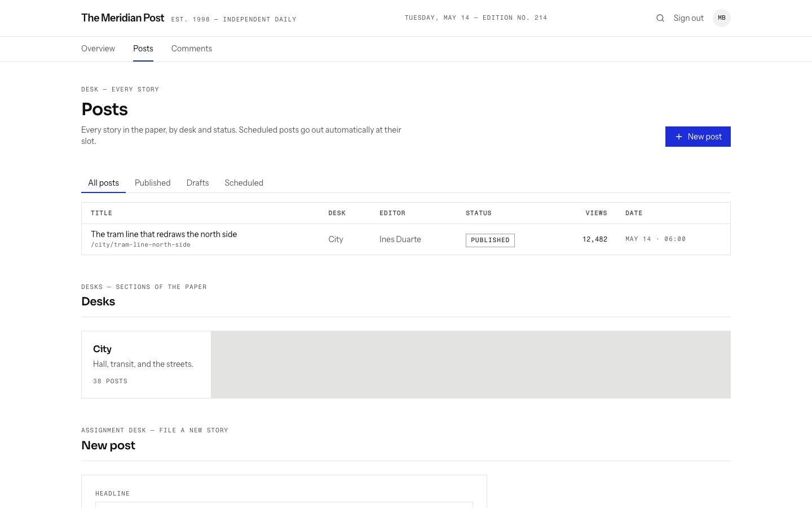
Task: Click the PUBLISHED status badge
Action: (490, 240)
